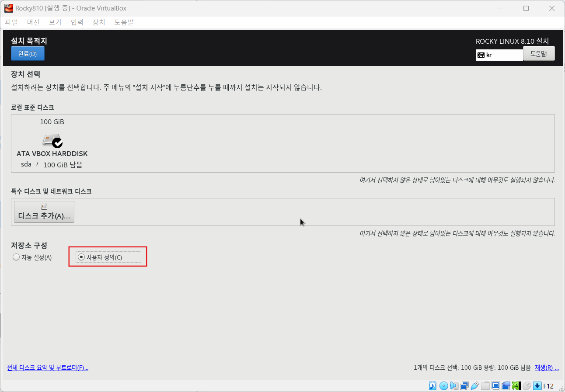The width and height of the screenshot is (565, 392).
Task: Click the ROCKY LINUX 8.10 설치 title
Action: (x=512, y=41)
